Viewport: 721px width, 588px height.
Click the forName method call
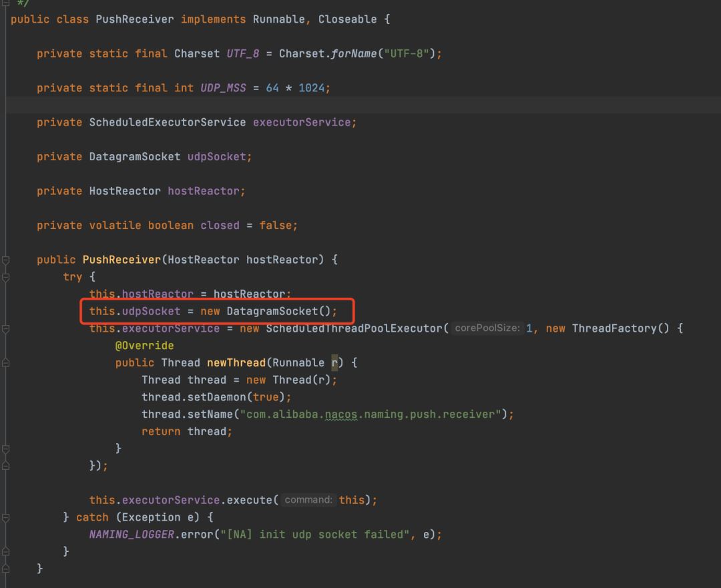coord(354,54)
